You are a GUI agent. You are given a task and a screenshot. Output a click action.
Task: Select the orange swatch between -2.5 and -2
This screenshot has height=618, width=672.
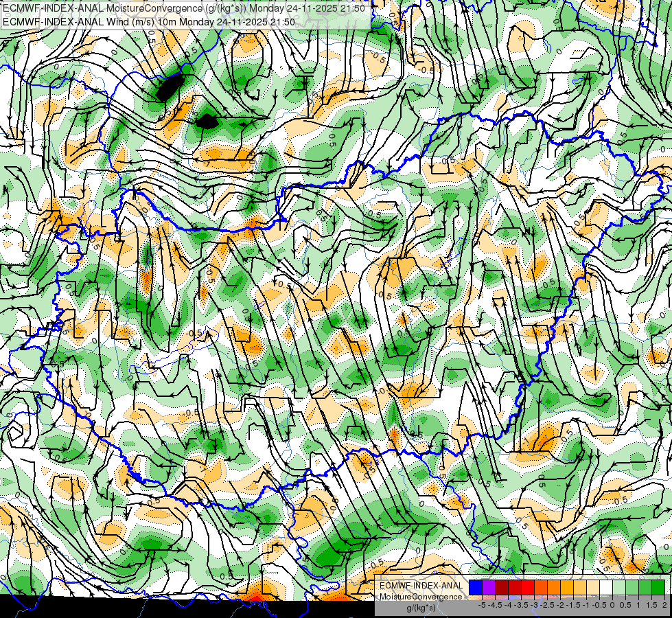(554, 588)
